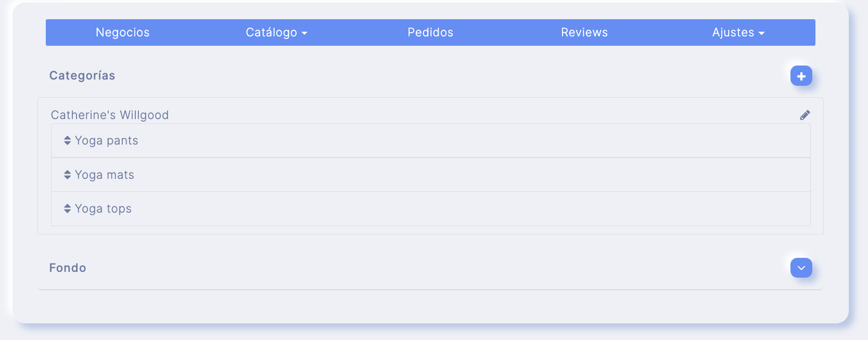Click the sort arrows next to Yoga mats
The width and height of the screenshot is (868, 340).
(67, 175)
